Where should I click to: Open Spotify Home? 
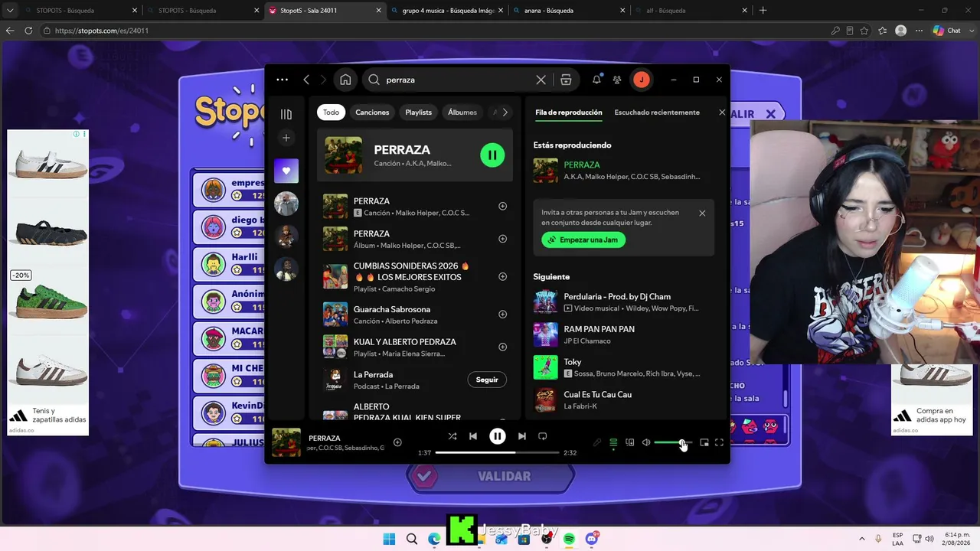[x=345, y=80]
